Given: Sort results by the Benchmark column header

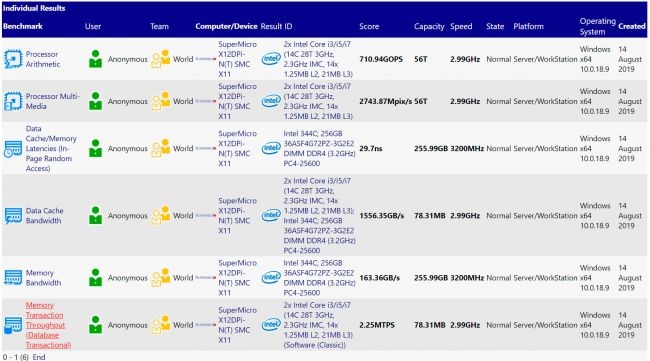Looking at the screenshot, I should click(x=23, y=26).
